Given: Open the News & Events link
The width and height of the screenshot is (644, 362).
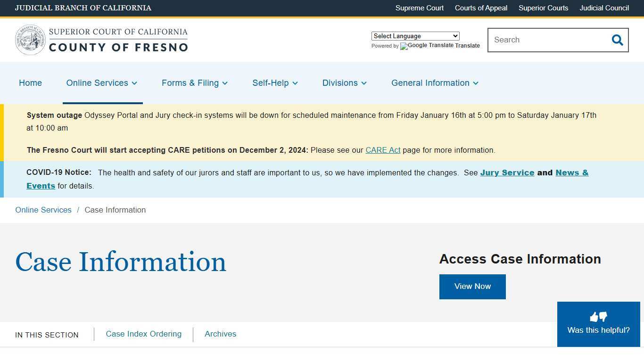Looking at the screenshot, I should [572, 173].
